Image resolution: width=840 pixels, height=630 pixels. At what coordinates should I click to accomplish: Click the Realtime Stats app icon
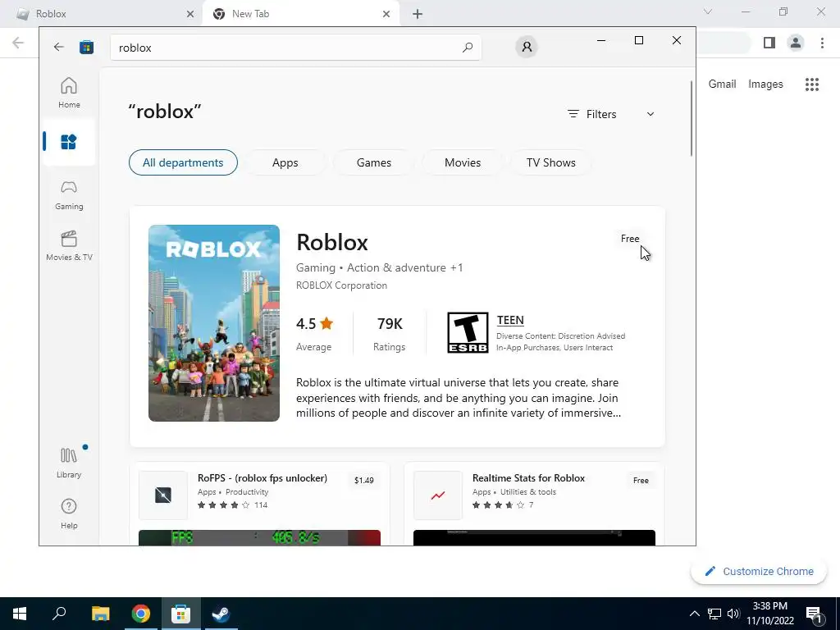point(438,495)
